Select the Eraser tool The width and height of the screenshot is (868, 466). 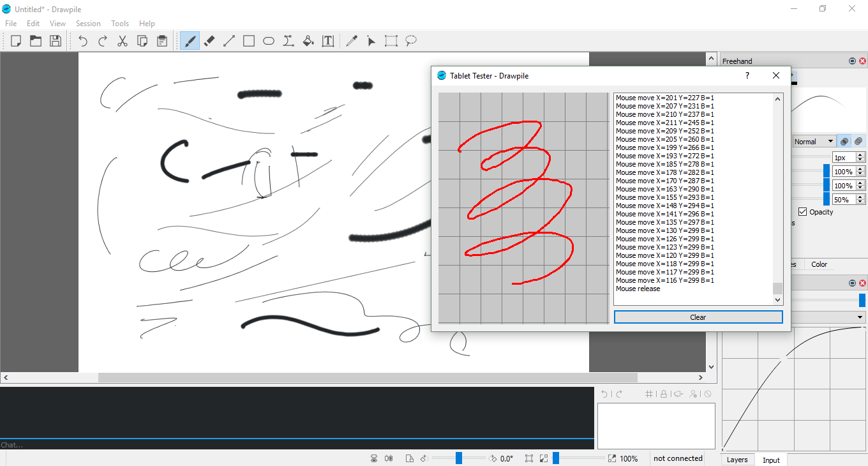point(209,40)
